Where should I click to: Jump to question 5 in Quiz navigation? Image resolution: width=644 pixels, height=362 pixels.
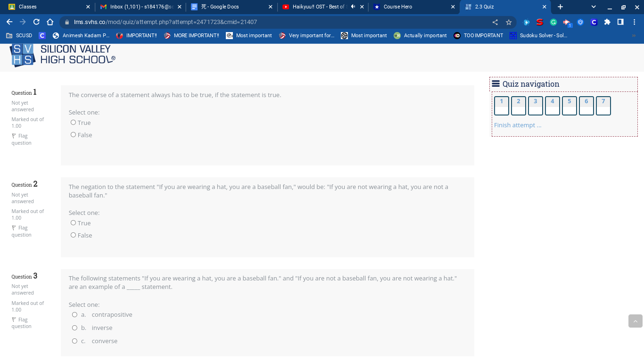[570, 106]
